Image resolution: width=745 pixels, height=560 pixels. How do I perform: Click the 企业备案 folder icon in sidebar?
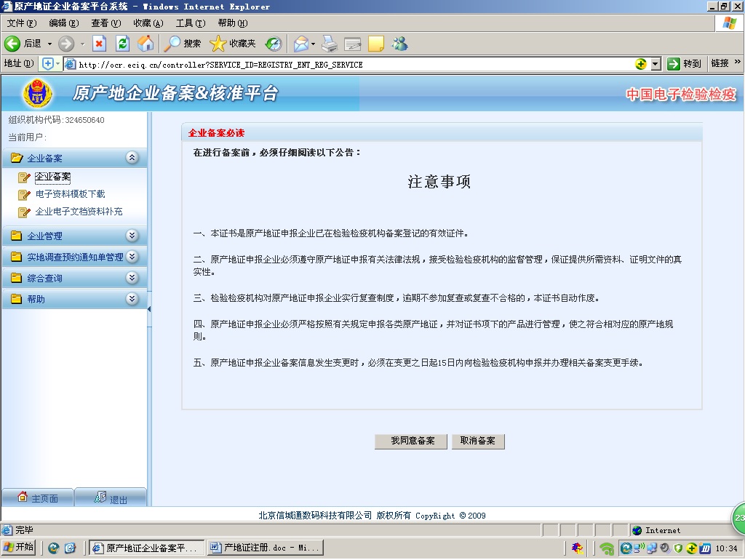[16, 158]
